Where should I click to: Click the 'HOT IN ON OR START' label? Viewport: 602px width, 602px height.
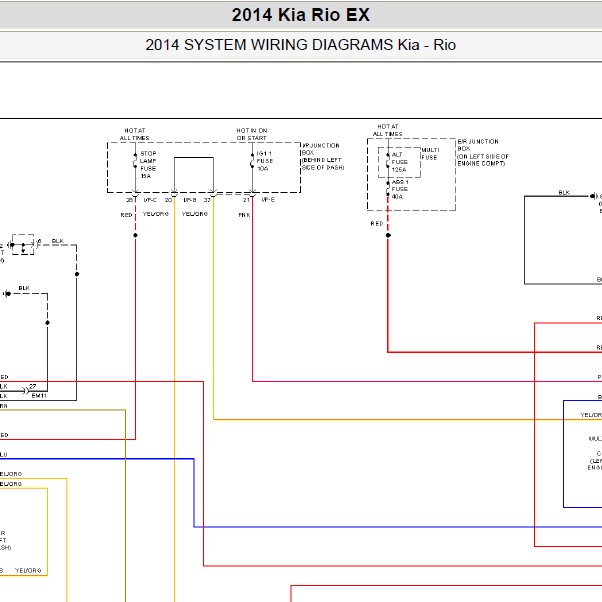(x=252, y=134)
